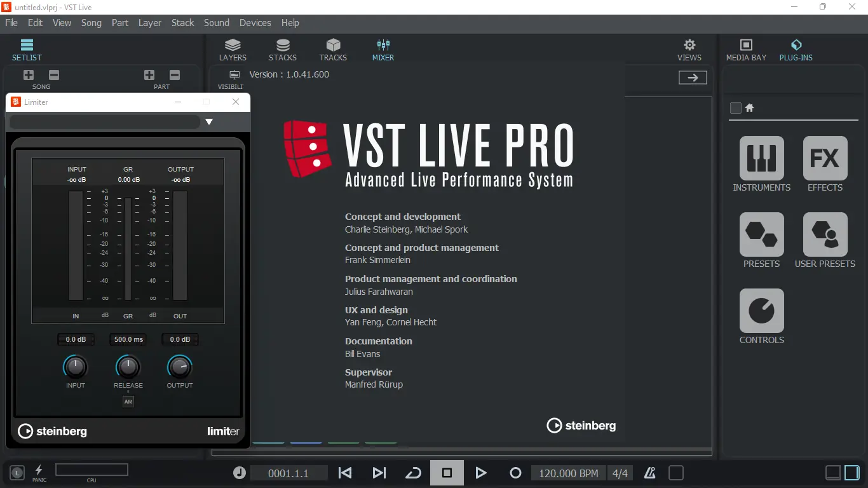Open the Presets browser

click(x=762, y=240)
